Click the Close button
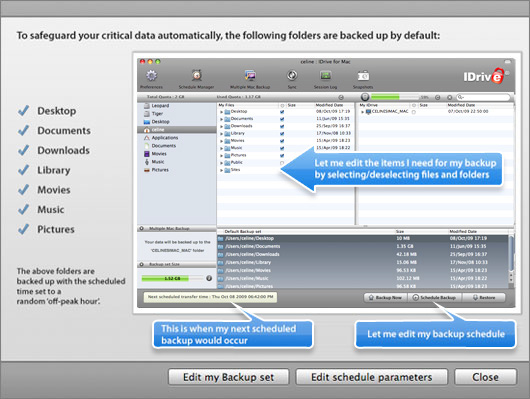This screenshot has height=399, width=530. click(x=485, y=377)
